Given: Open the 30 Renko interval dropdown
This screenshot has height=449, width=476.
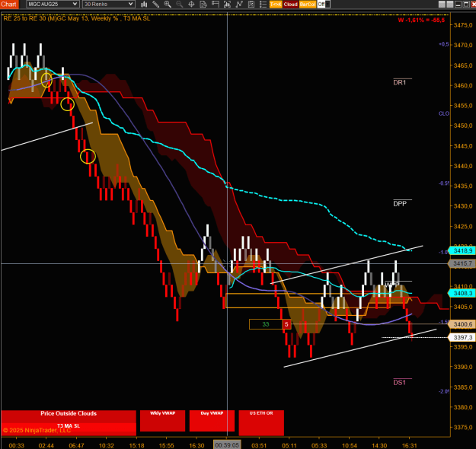Looking at the screenshot, I should coord(109,5).
